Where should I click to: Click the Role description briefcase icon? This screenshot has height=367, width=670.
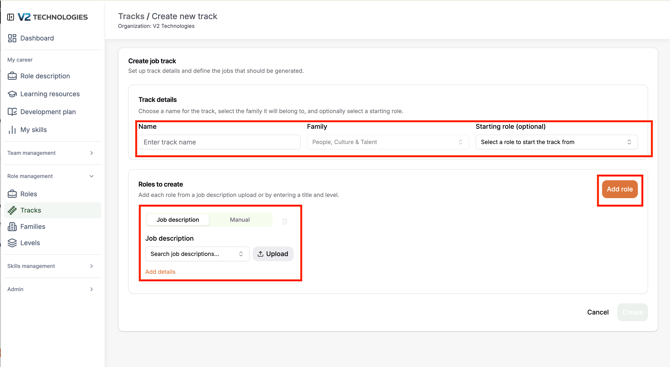[12, 76]
